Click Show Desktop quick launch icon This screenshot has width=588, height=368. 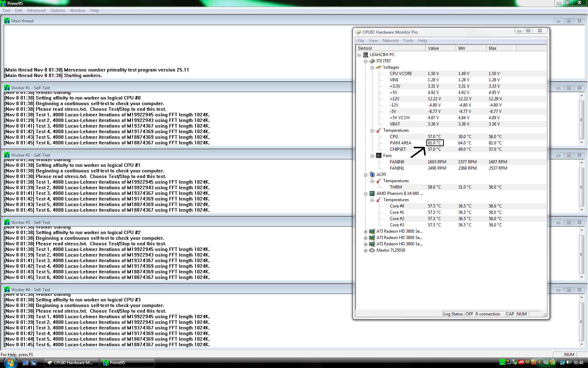pyautogui.click(x=26, y=363)
